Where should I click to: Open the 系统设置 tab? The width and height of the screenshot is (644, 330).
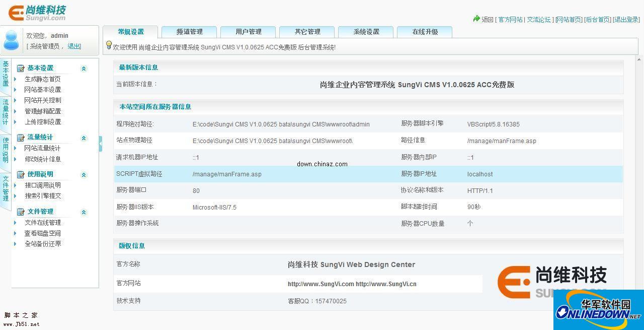click(x=366, y=31)
